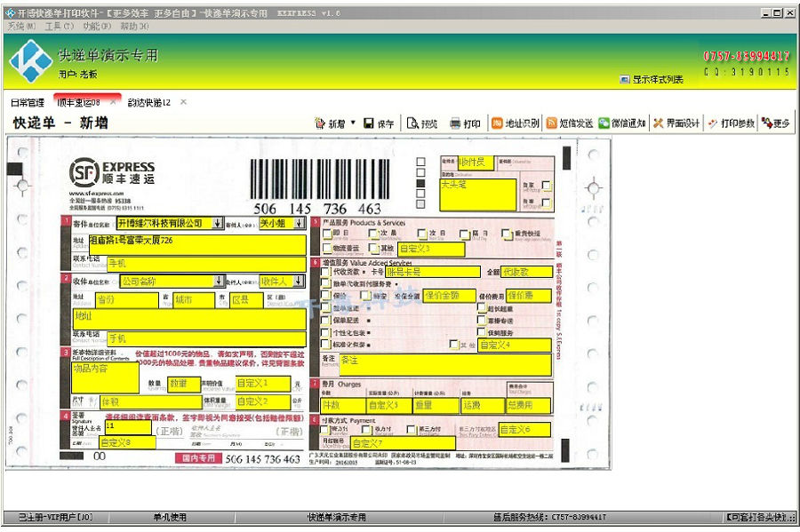Viewport: 800px width, 532px height.
Task: Check the 代收货款 checkbox
Action: (x=325, y=272)
